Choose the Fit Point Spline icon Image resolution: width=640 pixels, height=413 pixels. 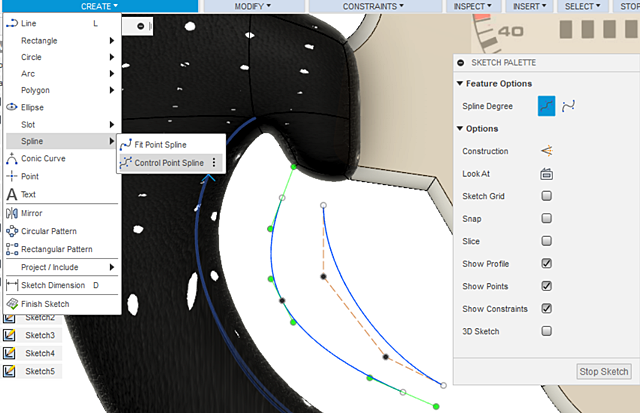click(126, 144)
